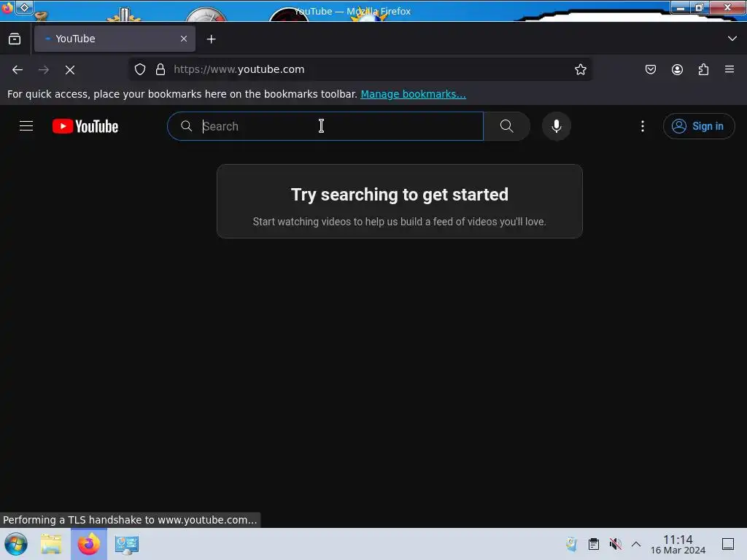Click the 'Try searching to get started' heading

point(399,194)
